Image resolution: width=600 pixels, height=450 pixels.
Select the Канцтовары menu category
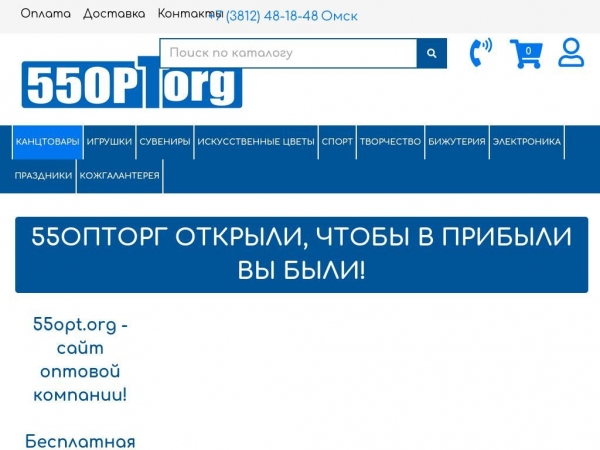47,142
